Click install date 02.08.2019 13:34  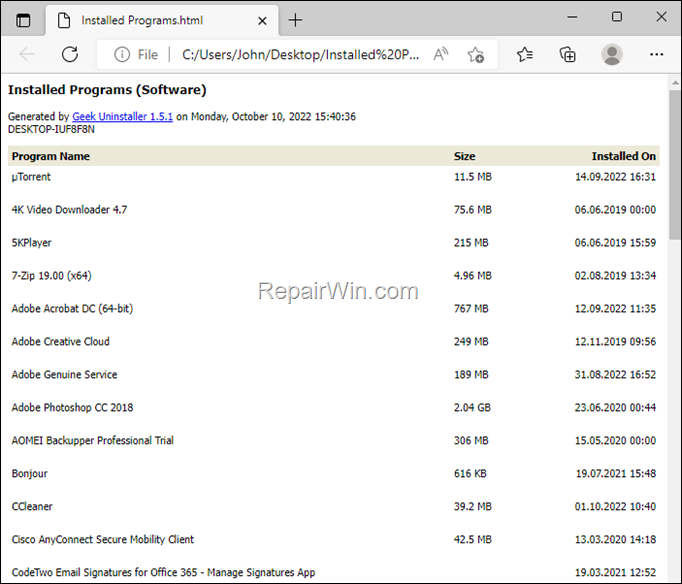[x=615, y=276]
